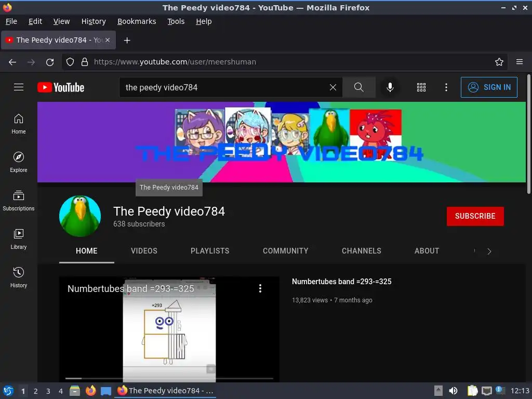The width and height of the screenshot is (532, 399).
Task: Launch Firefox from taskbar launcher
Action: click(x=91, y=391)
